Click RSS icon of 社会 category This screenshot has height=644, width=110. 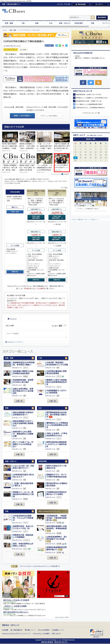[x=66, y=408]
